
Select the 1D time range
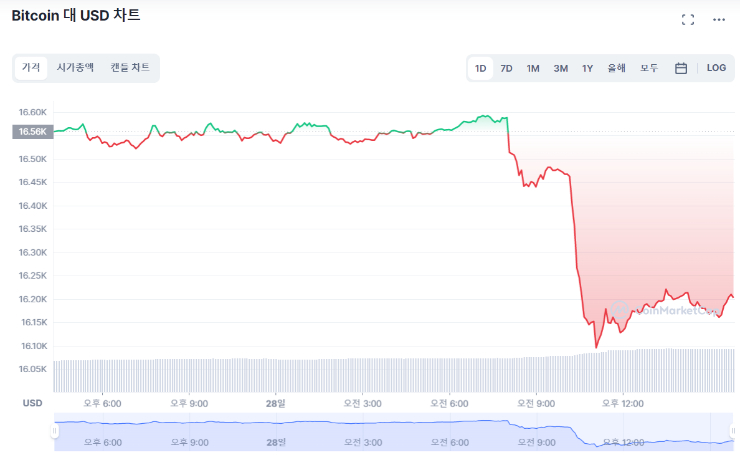point(481,68)
